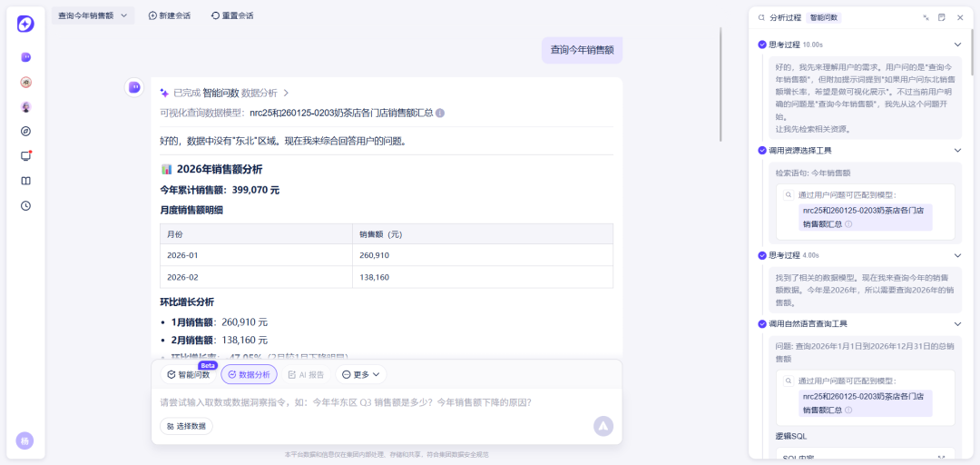Click the 2026年销售额分析 heading
This screenshot has height=465, width=980.
[211, 169]
